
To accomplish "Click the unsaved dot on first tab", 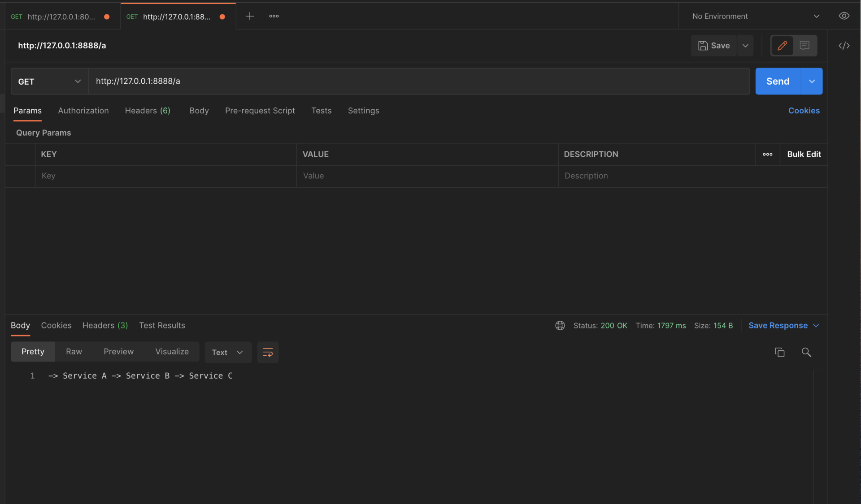I will pos(107,17).
